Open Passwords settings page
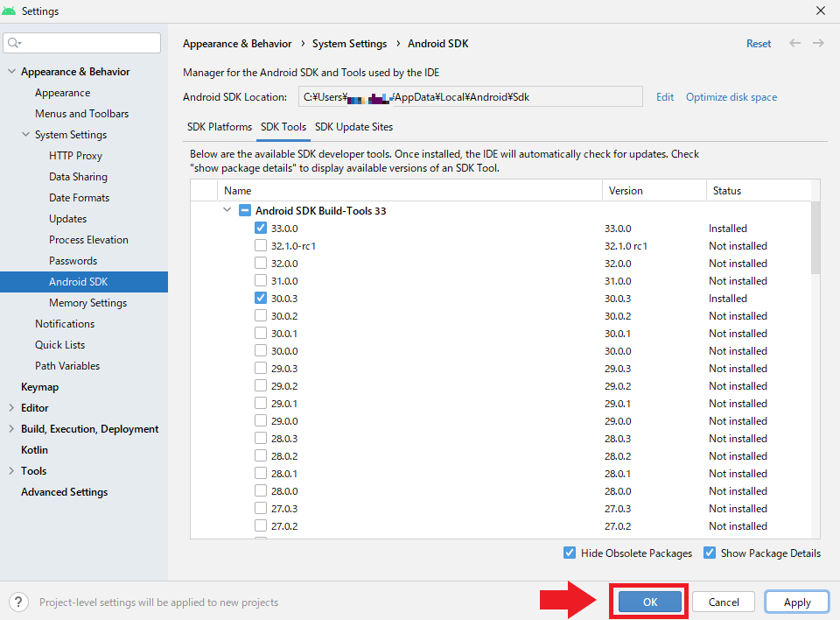The width and height of the screenshot is (840, 620). coord(73,261)
